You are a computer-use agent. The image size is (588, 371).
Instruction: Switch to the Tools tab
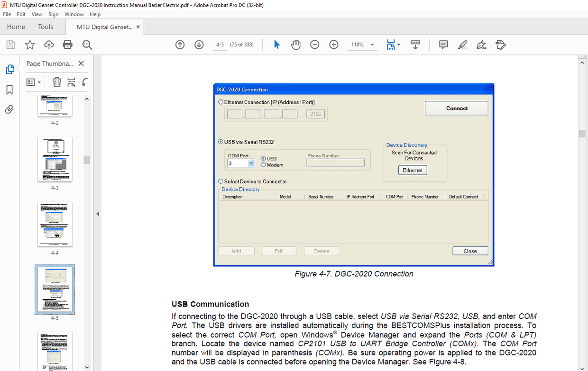click(x=46, y=27)
